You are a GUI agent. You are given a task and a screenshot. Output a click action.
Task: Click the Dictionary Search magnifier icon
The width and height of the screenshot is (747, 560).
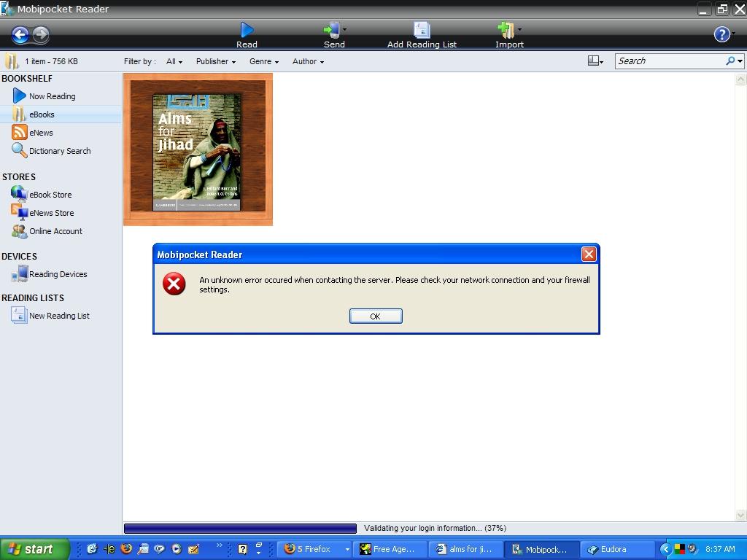pos(19,150)
